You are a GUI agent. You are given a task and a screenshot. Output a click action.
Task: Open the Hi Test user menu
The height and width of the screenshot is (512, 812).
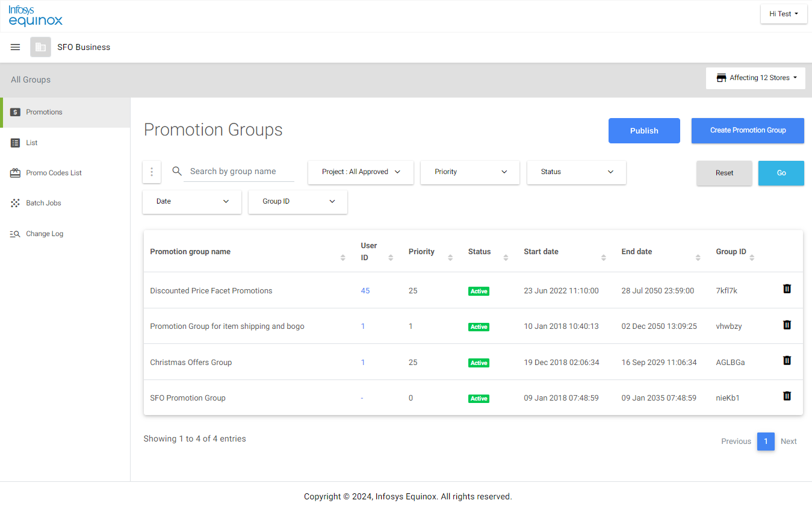pyautogui.click(x=784, y=14)
